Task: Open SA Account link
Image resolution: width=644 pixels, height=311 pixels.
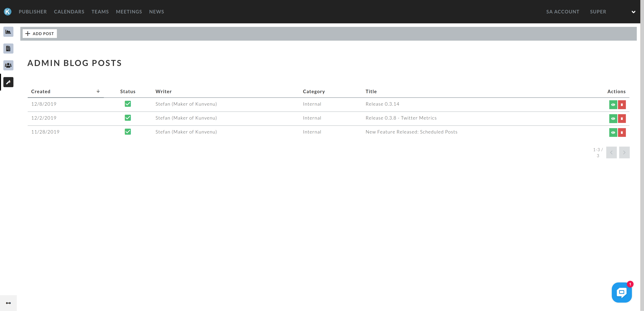Action: click(562, 12)
